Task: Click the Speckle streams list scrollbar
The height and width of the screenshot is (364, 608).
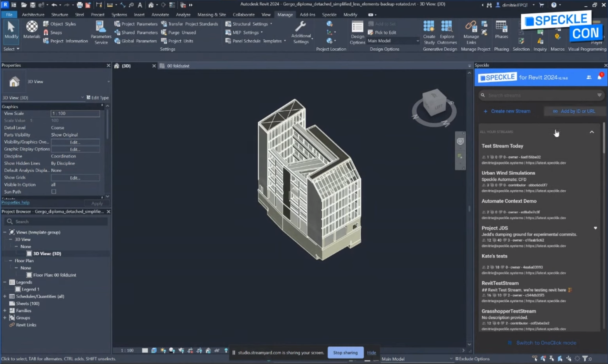Action: point(604,138)
